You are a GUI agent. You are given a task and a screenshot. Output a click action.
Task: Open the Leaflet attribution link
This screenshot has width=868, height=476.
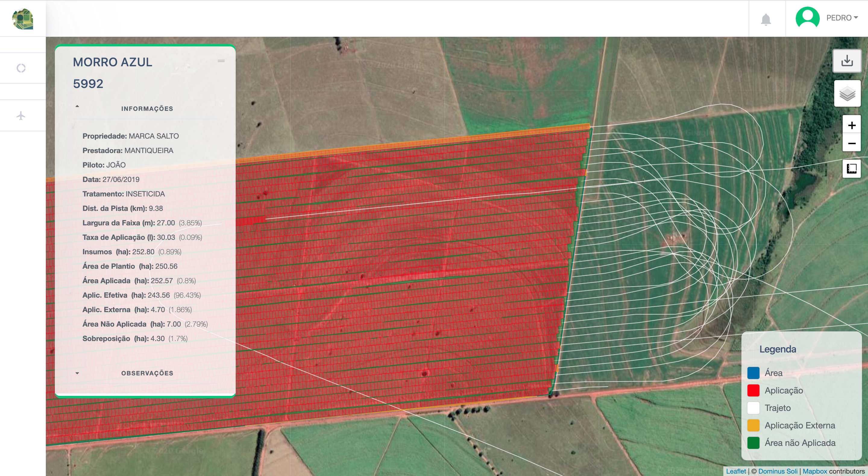pos(736,471)
